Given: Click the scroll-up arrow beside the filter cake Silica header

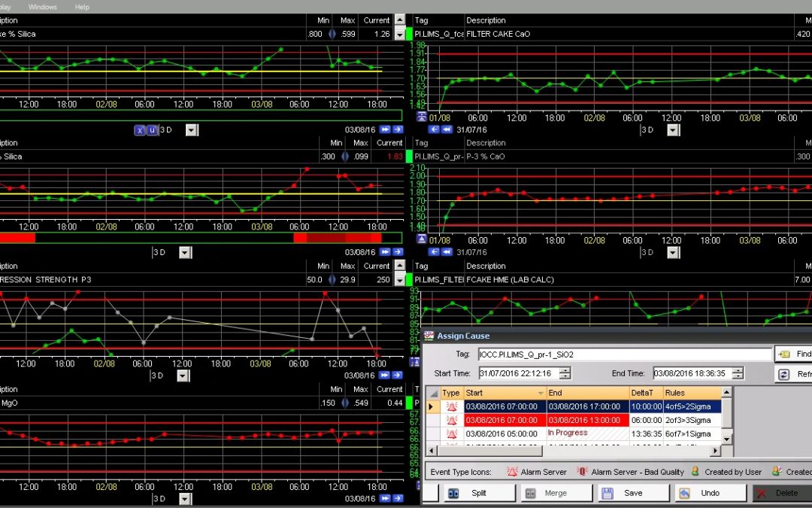Looking at the screenshot, I should (400, 20).
